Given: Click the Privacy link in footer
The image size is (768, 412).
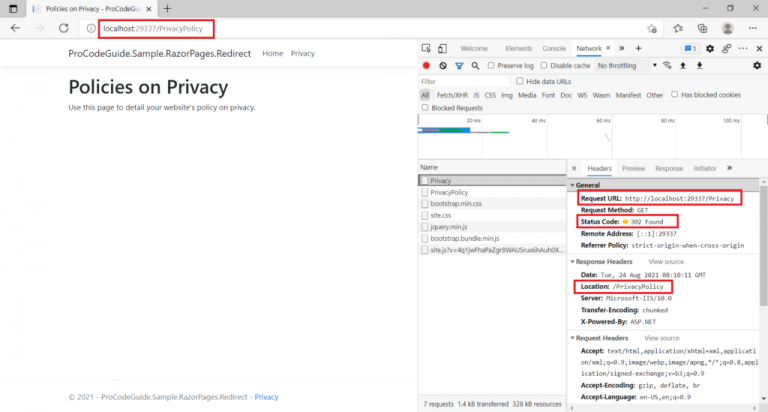Looking at the screenshot, I should (x=266, y=397).
